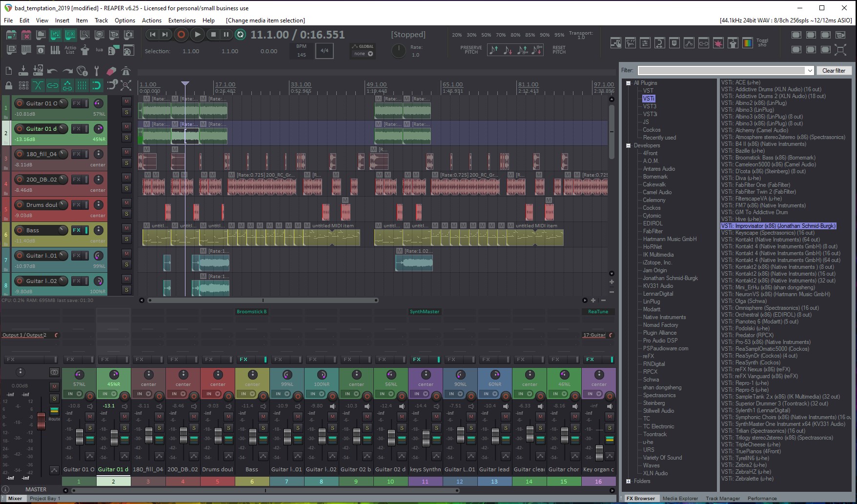Click the Record button in transport
The height and width of the screenshot is (504, 857).
coord(181,35)
